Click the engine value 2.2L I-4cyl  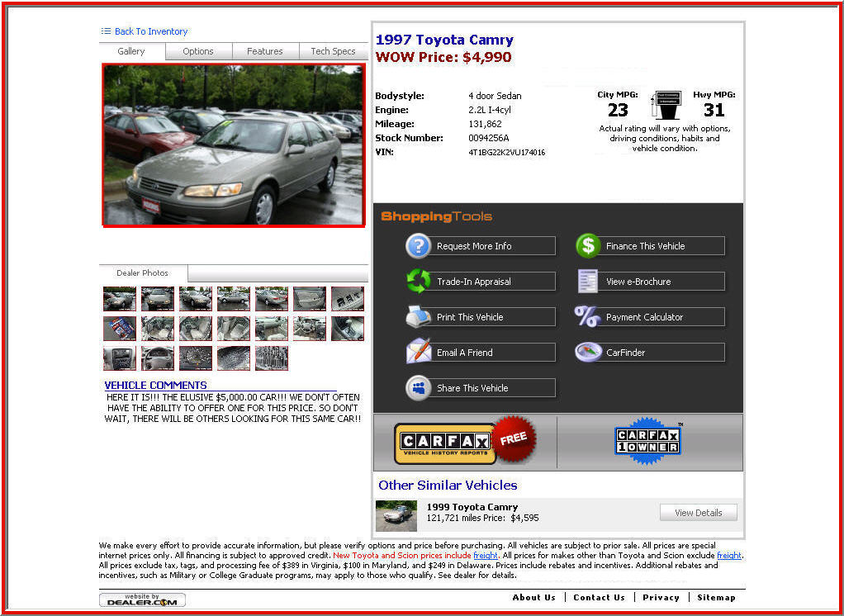[490, 111]
